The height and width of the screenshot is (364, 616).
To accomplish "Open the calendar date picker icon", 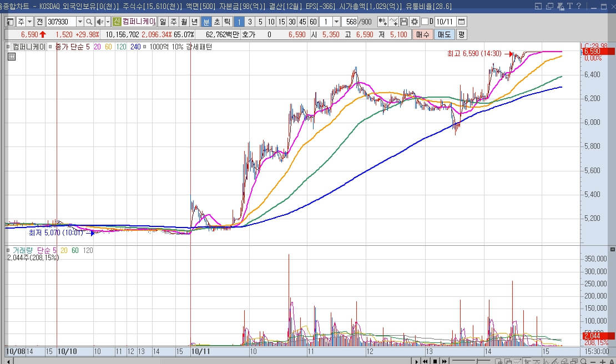I will (462, 22).
